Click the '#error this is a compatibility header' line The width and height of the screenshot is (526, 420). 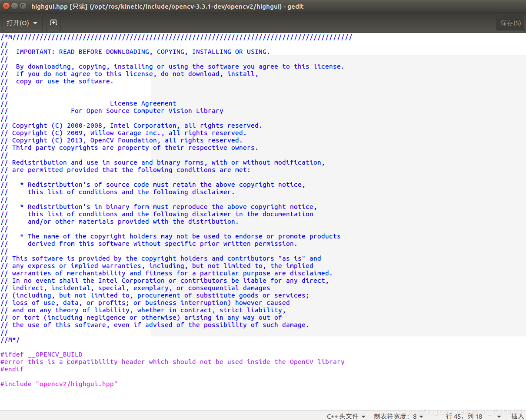[173, 362]
